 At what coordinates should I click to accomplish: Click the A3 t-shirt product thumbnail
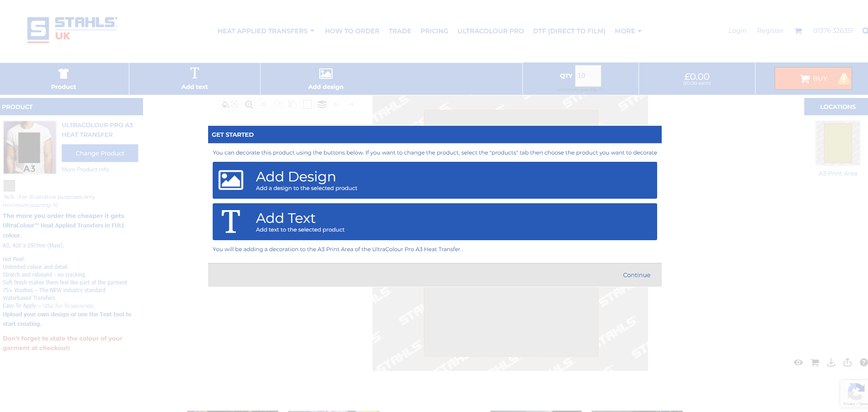click(30, 147)
